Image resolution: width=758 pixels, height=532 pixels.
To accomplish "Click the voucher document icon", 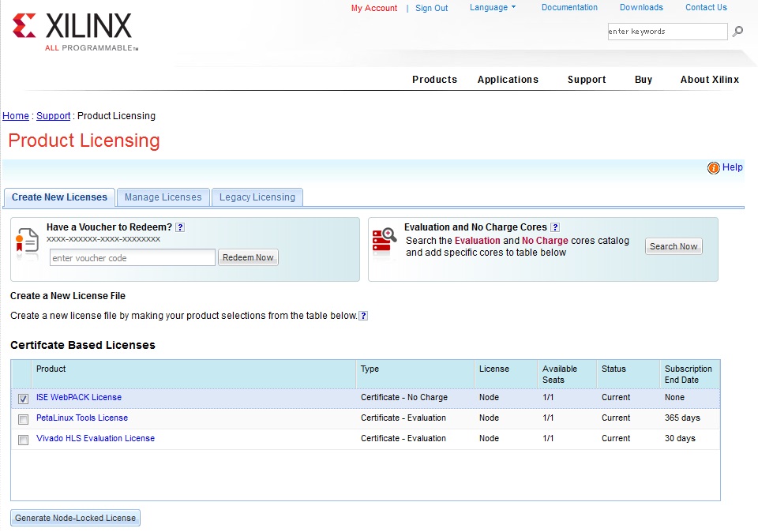I will point(27,242).
